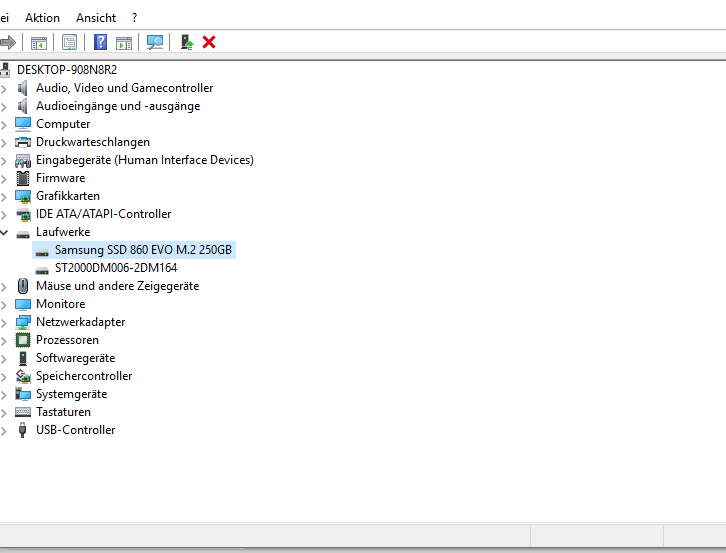Open the ? help menu
Viewport: 726px width, 553px height.
point(134,18)
